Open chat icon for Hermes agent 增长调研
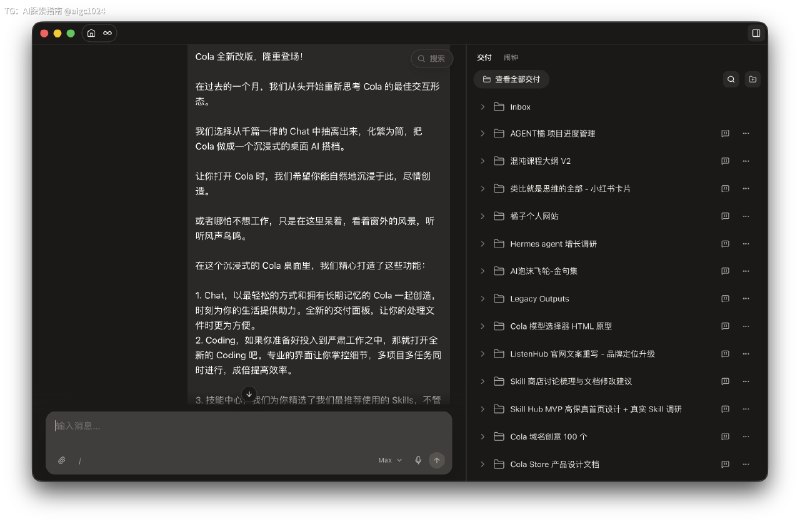The height and width of the screenshot is (524, 800). (x=725, y=244)
